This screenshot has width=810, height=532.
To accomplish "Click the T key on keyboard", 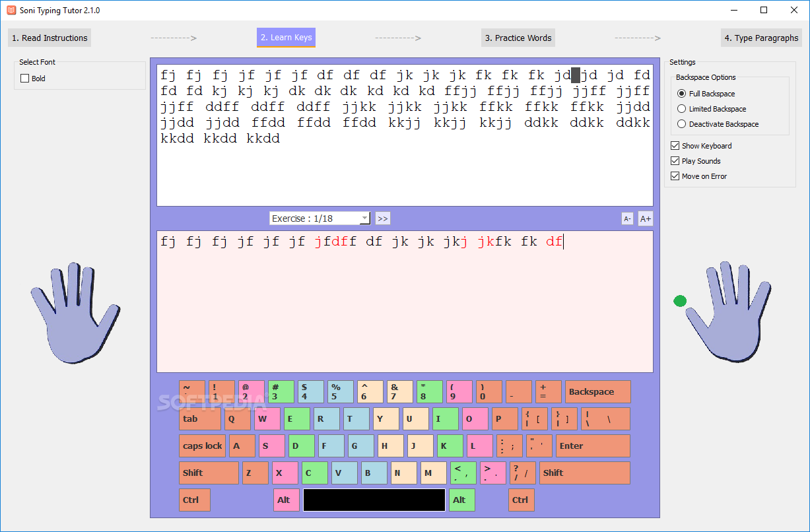I will coord(356,418).
